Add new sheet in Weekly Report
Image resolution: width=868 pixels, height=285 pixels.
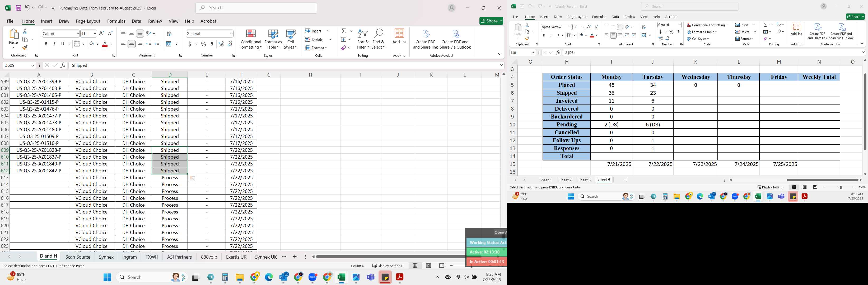[x=626, y=180]
